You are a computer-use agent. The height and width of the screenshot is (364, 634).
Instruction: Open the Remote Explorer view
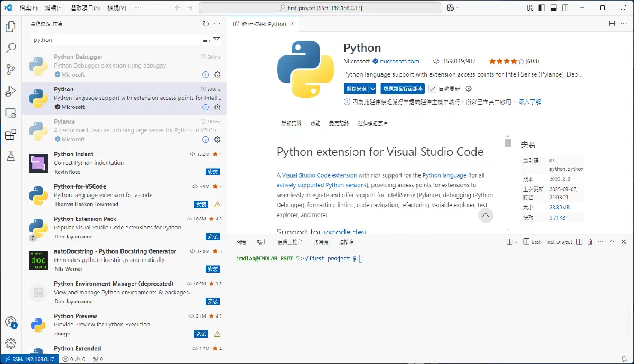click(11, 113)
